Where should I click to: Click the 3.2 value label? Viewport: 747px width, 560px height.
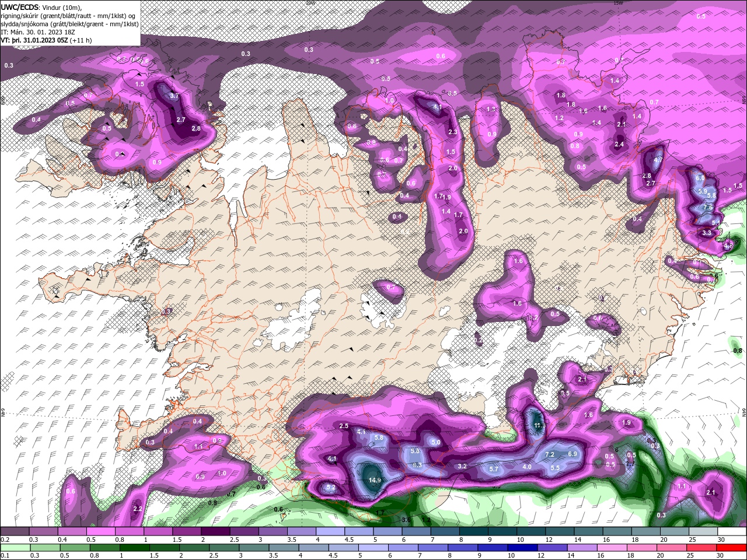point(462,466)
